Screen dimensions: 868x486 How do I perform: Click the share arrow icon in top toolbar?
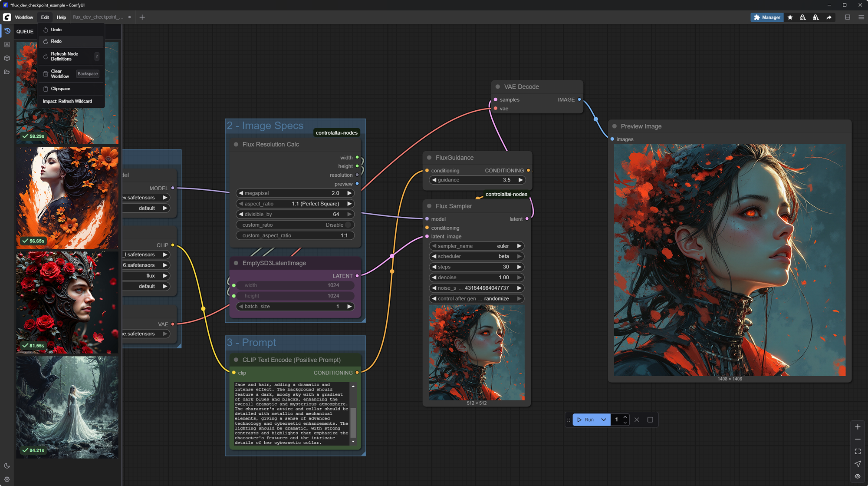pyautogui.click(x=829, y=17)
